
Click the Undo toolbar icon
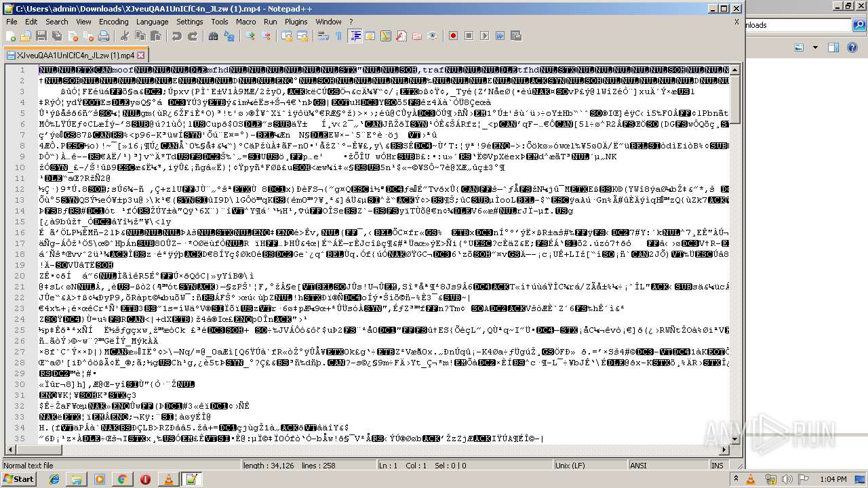click(177, 36)
